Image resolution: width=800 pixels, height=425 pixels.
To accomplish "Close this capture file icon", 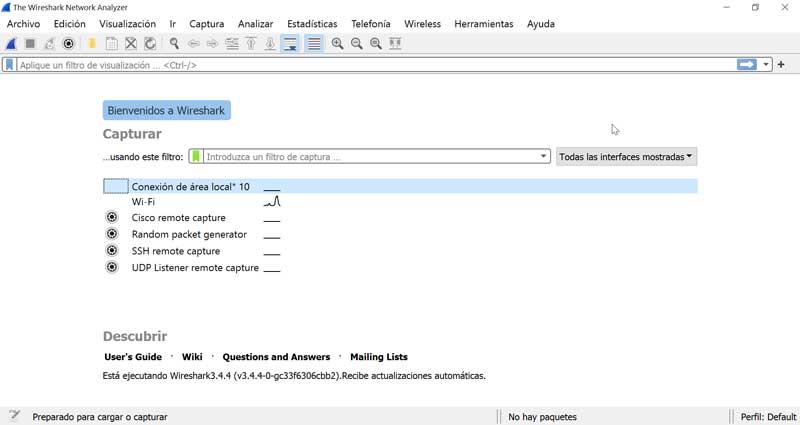I will pos(131,44).
